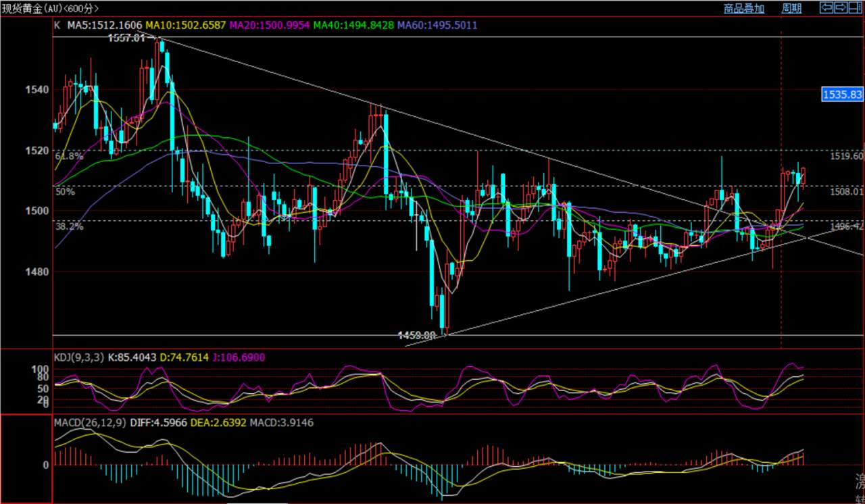Open the 周期 period link
Viewport: 865px width, 504px height.
point(791,9)
